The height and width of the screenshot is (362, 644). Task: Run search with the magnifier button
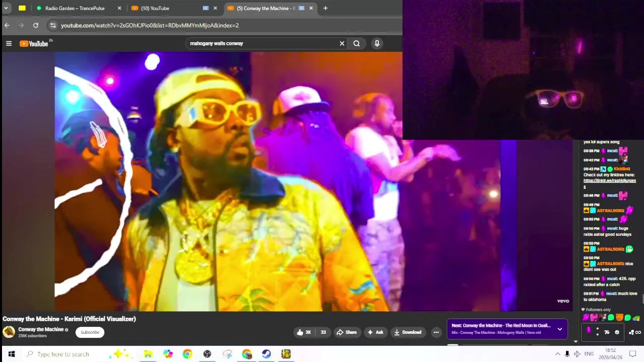[x=357, y=43]
